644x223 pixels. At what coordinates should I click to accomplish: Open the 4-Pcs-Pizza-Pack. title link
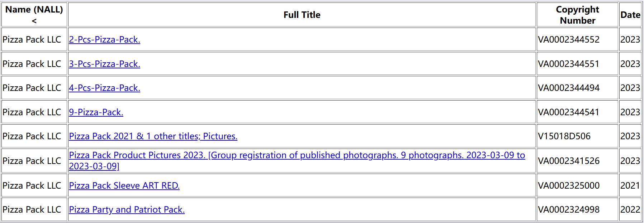[x=104, y=88]
